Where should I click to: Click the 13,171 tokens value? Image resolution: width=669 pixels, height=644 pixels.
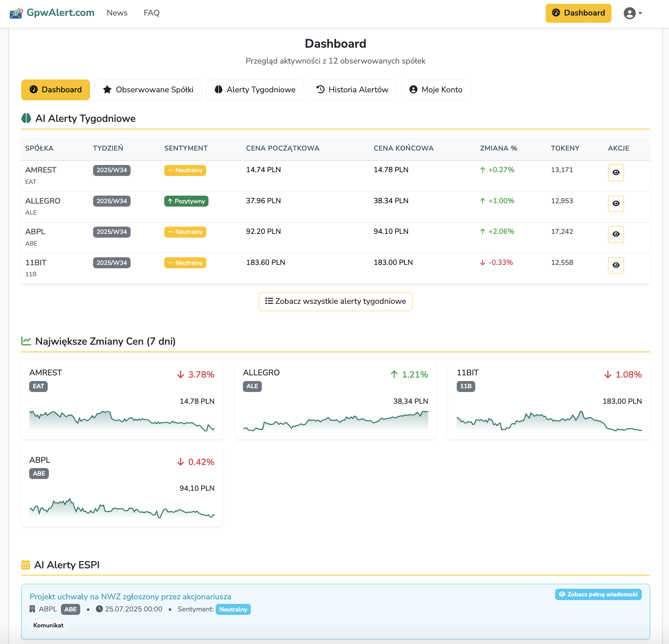tap(562, 170)
